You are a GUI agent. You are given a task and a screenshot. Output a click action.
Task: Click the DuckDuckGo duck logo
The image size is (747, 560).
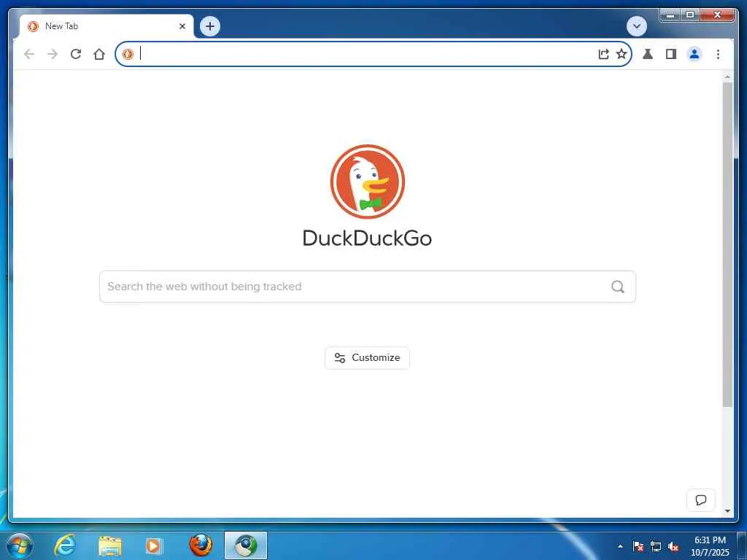point(368,182)
